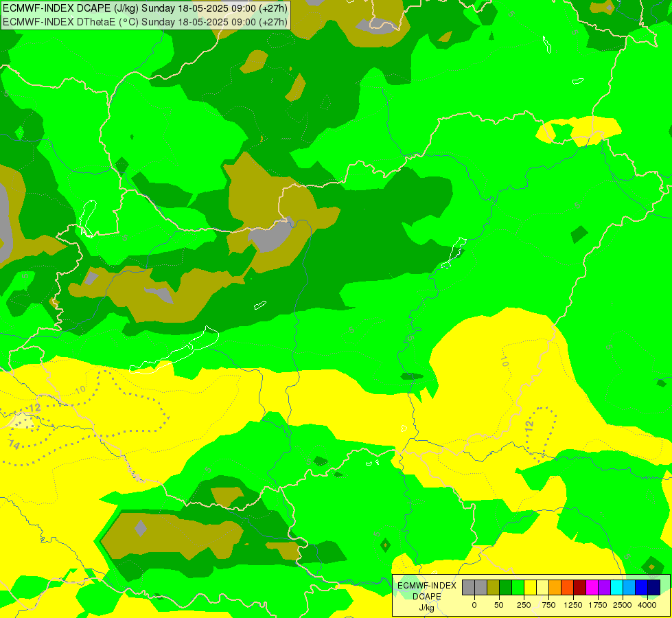Select the bright green legend swatch
This screenshot has width=672, height=618.
tap(518, 588)
